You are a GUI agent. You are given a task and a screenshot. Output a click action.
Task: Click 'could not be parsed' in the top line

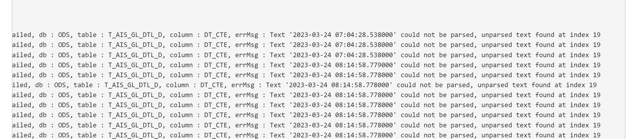pos(437,35)
